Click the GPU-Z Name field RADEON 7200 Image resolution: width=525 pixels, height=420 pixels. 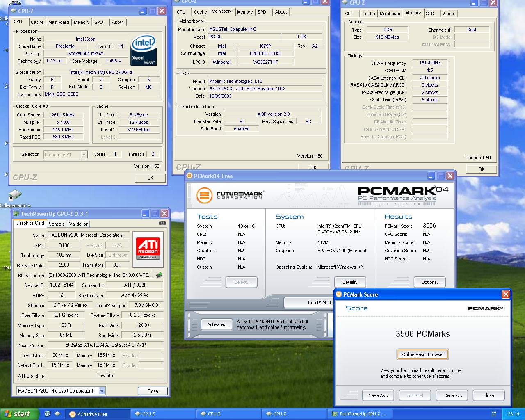point(88,235)
